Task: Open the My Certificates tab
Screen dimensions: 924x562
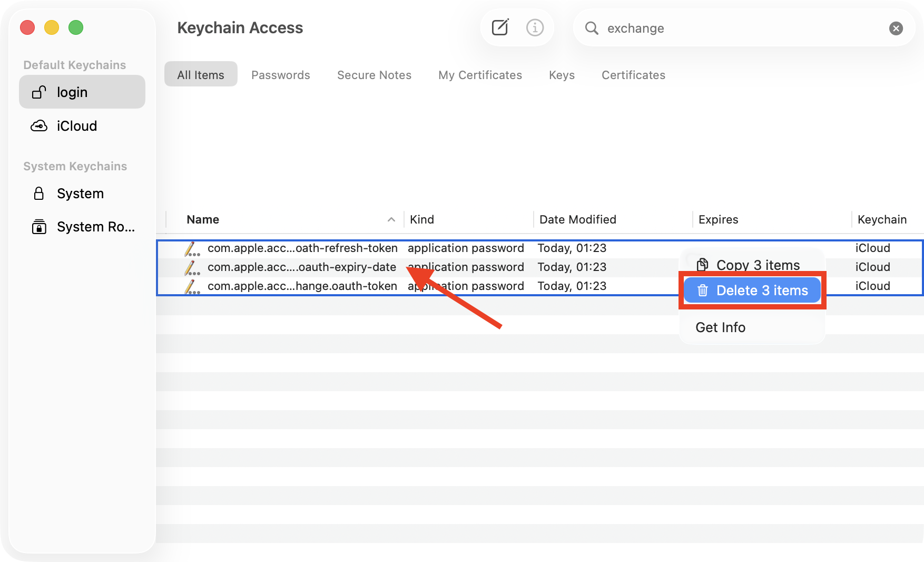Action: (x=480, y=75)
